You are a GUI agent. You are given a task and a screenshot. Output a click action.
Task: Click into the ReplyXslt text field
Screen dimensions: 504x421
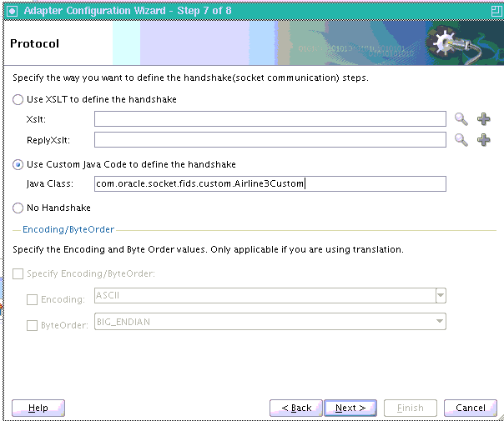coord(270,140)
